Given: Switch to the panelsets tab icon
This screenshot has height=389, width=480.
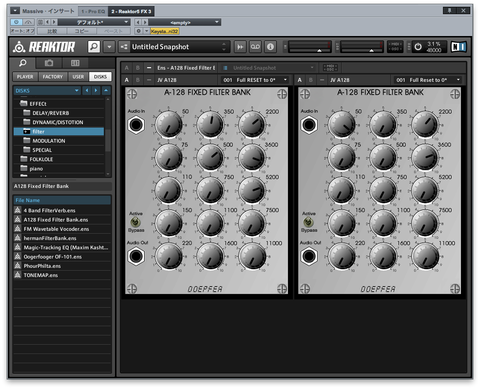Looking at the screenshot, I should [x=75, y=63].
